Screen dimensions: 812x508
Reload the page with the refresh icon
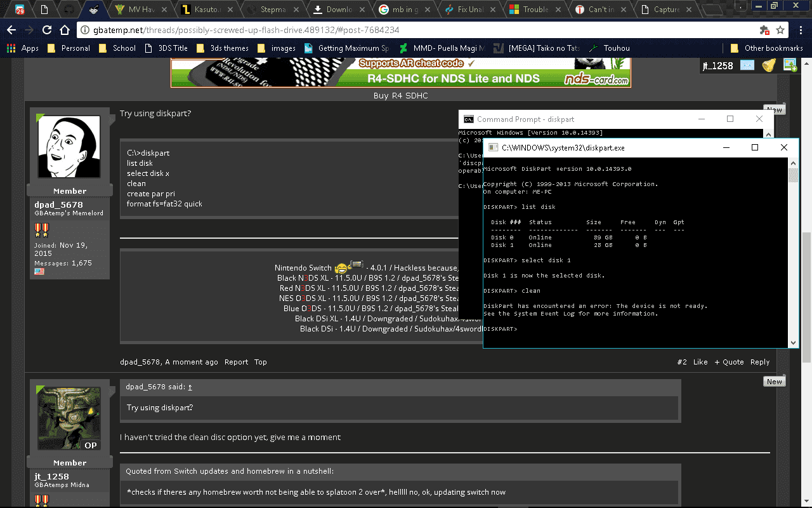[47, 30]
